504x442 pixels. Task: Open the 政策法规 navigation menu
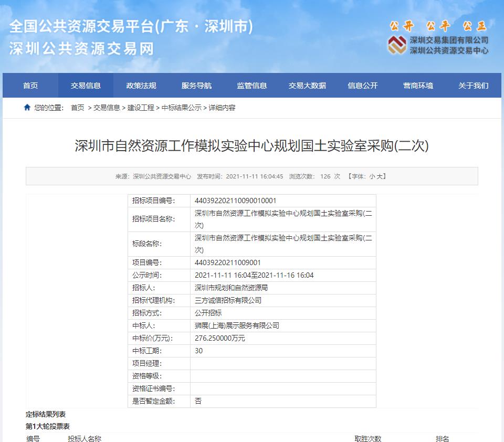[141, 86]
